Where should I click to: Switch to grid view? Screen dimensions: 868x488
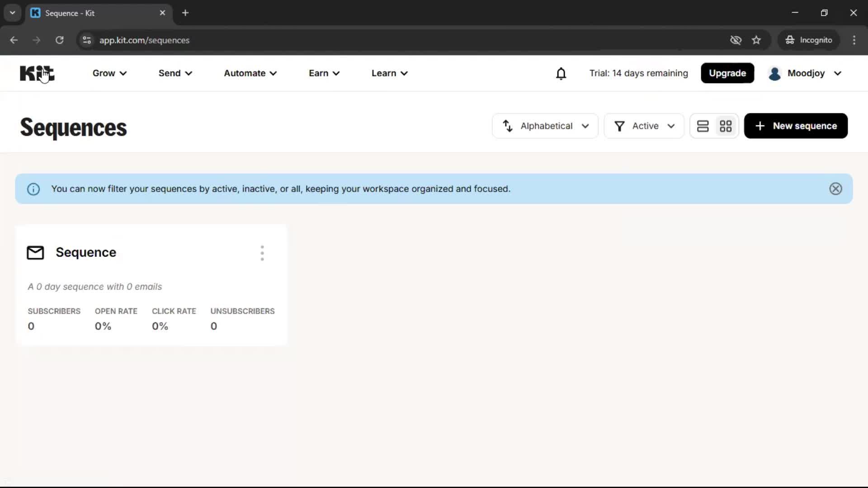click(726, 126)
